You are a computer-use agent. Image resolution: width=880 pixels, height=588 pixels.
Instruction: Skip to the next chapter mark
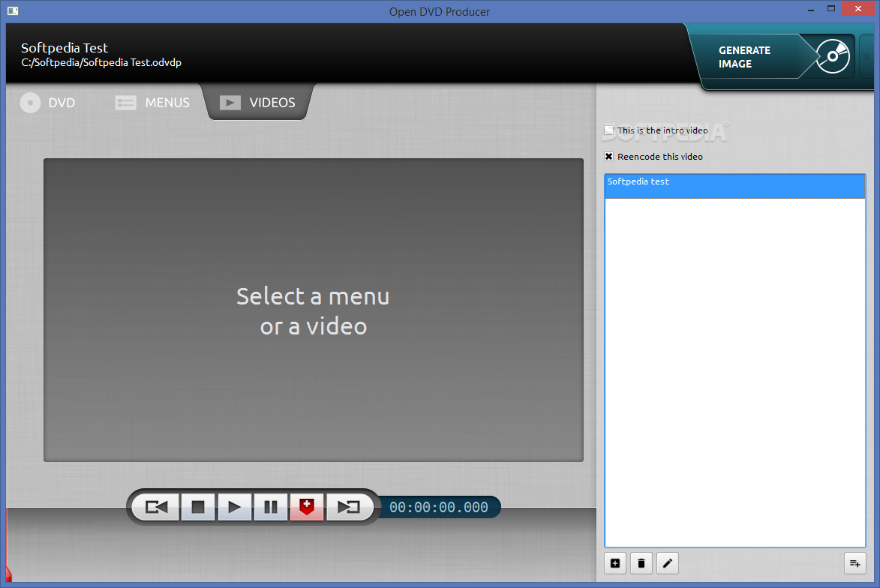pos(349,507)
